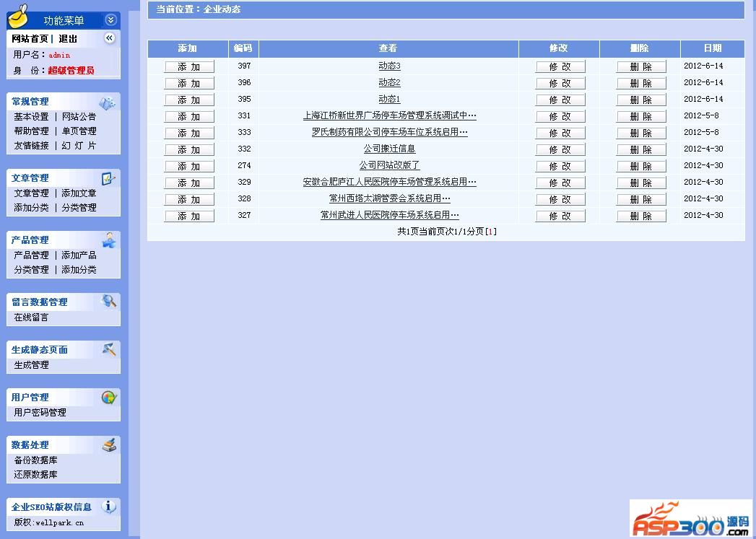Open the 动态2 article link
This screenshot has width=756, height=539.
(x=390, y=82)
